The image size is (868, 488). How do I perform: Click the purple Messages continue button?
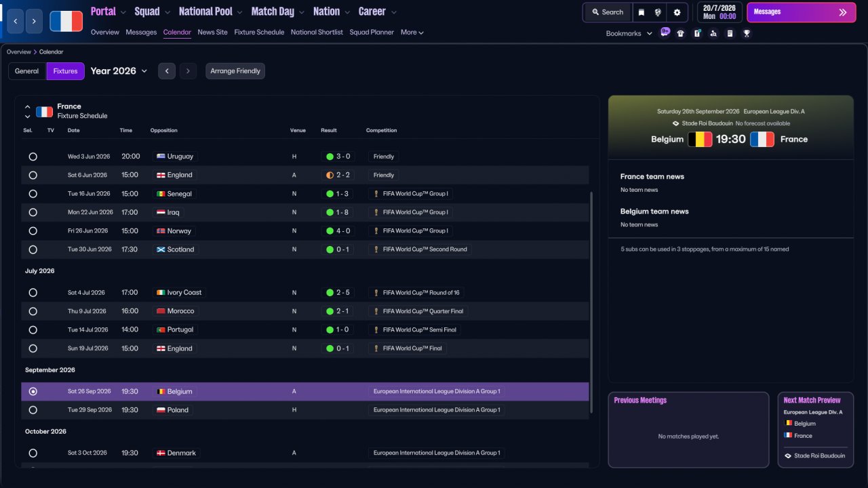tap(801, 12)
